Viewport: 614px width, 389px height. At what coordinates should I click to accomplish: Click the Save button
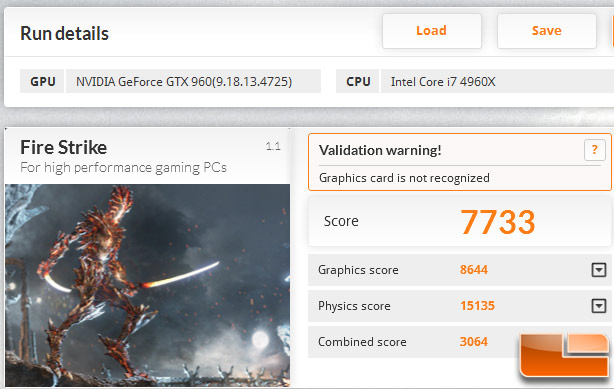[547, 31]
